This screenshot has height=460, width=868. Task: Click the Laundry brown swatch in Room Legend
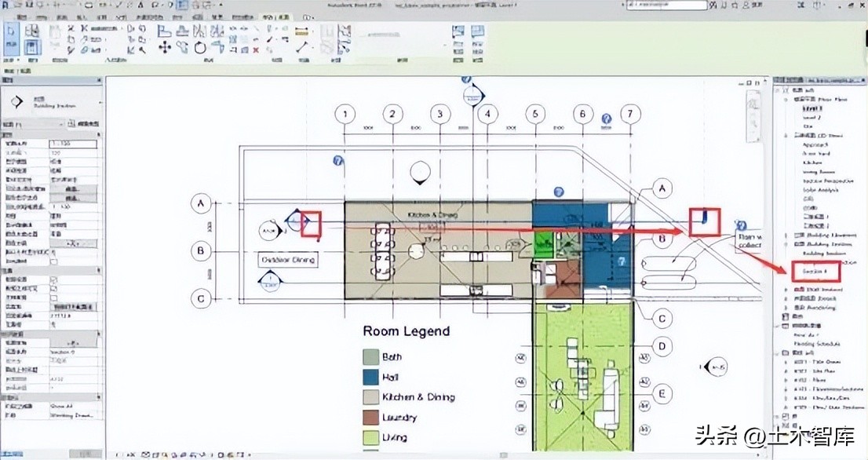(371, 417)
